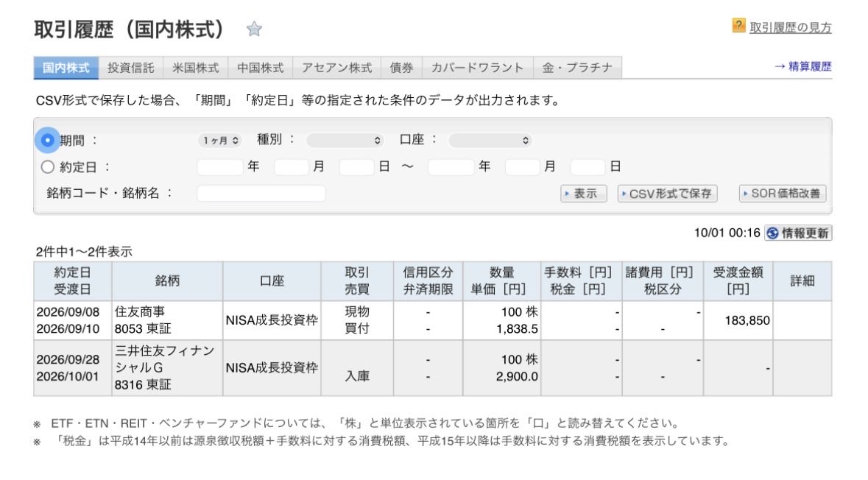Select the 期間 radio button
Viewport: 868px width, 480px height.
[x=48, y=140]
